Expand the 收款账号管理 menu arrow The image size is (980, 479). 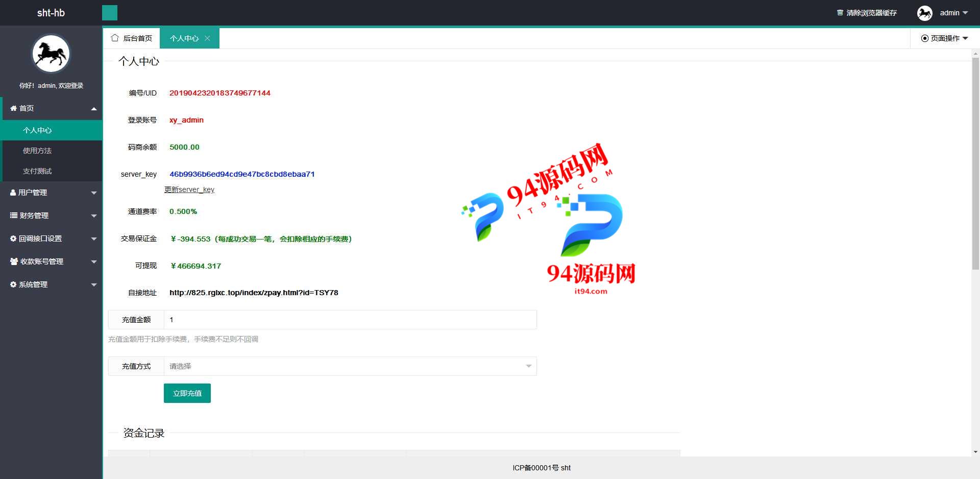coord(94,261)
